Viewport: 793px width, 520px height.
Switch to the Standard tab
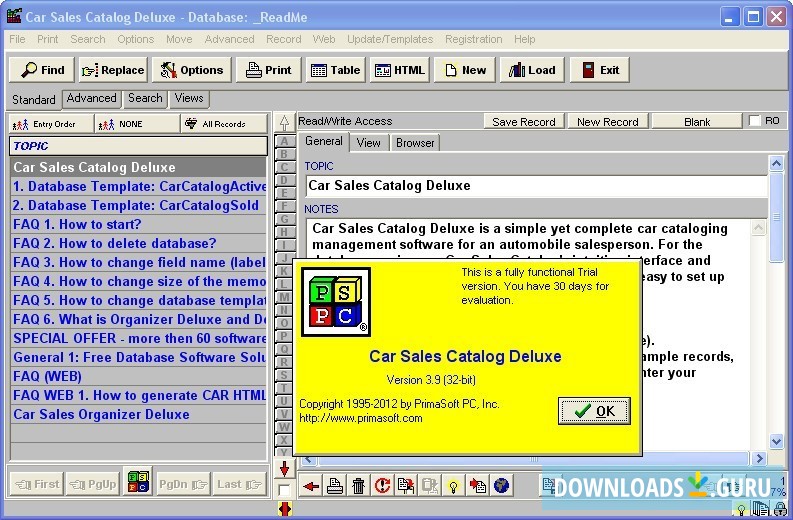[x=34, y=99]
